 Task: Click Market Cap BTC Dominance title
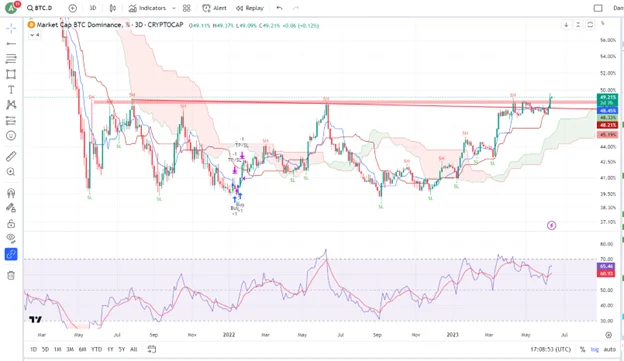pyautogui.click(x=79, y=25)
